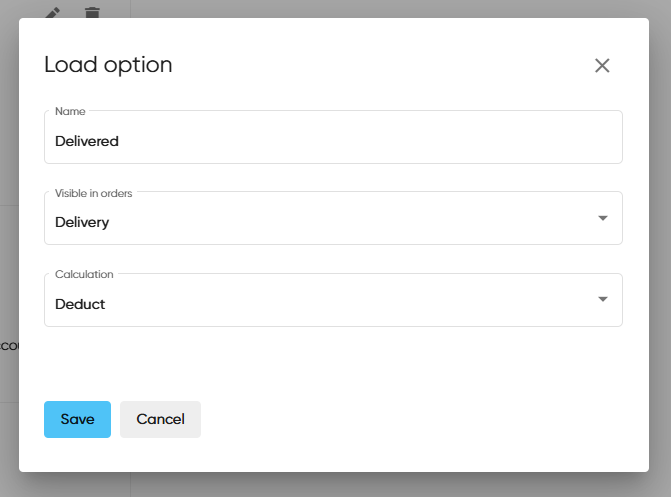Viewport: 671px width, 497px height.
Task: Click the Deduct value in Calculation
Action: [x=80, y=304]
